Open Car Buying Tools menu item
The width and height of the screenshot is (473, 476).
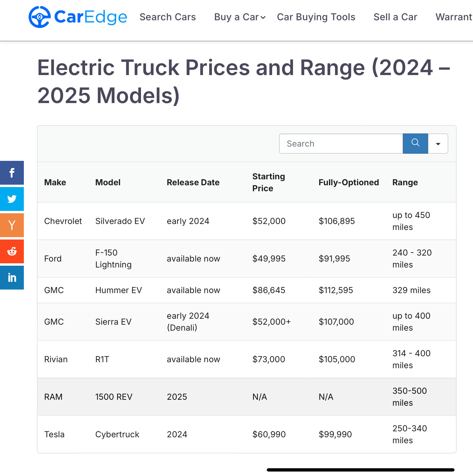pos(316,17)
